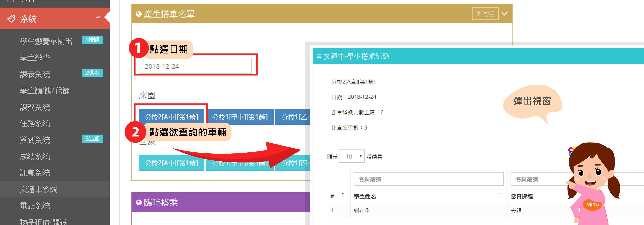Click the # column sort arrow
The image size is (644, 225).
coord(343,195)
